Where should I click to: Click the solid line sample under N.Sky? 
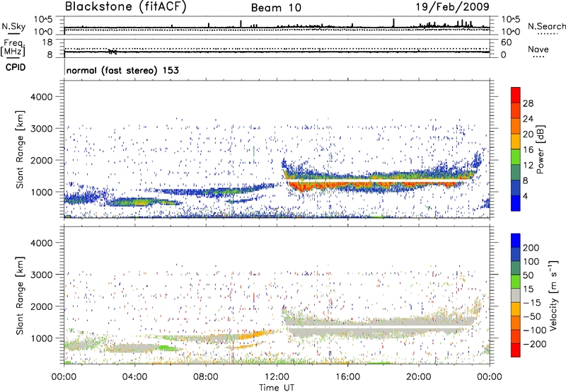point(13,33)
